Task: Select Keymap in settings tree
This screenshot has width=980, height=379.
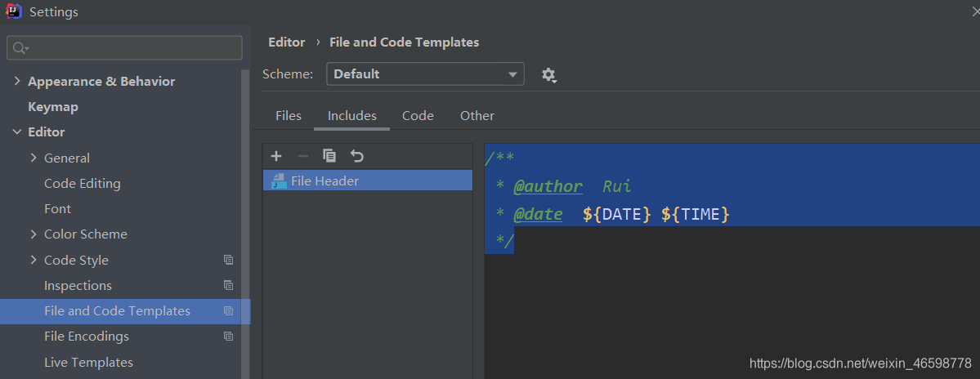Action: (x=53, y=107)
